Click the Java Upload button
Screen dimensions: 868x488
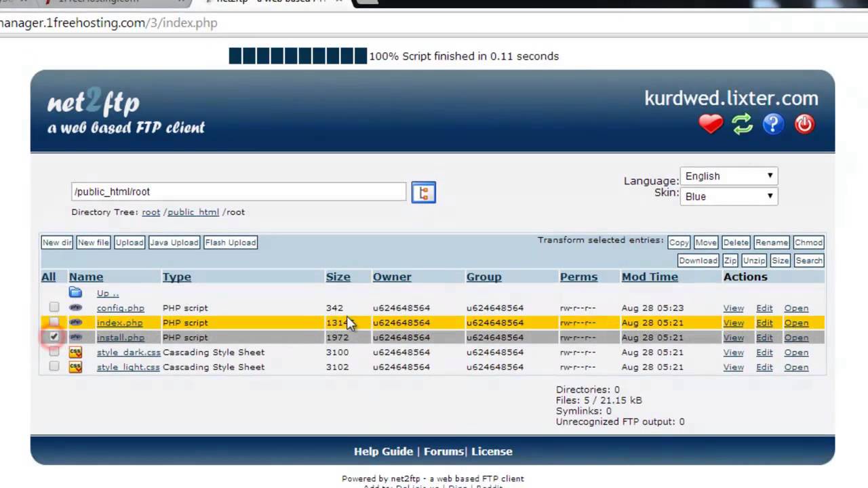(x=174, y=243)
